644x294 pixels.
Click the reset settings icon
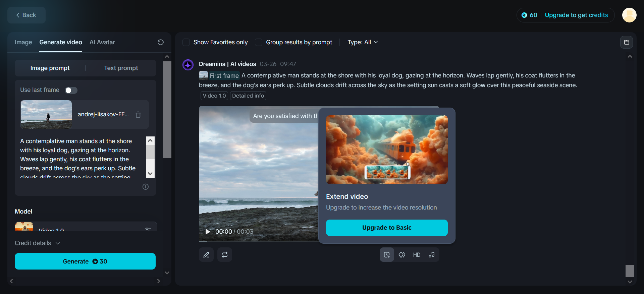click(161, 42)
